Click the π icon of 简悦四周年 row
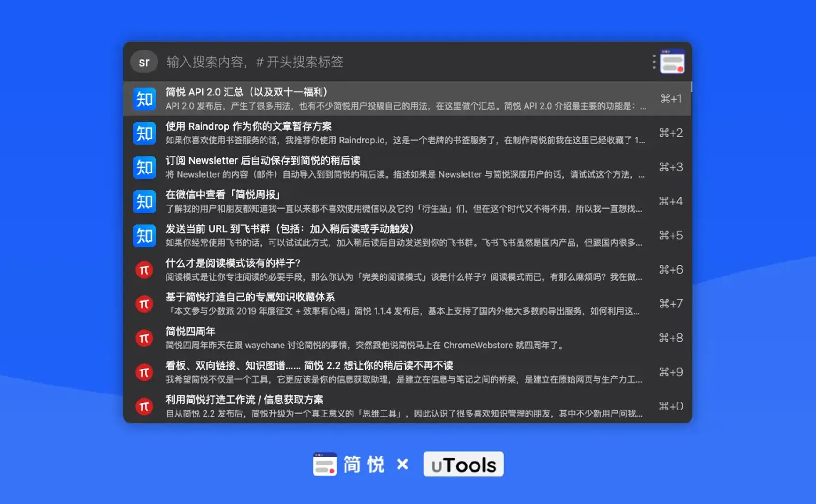 click(x=144, y=338)
